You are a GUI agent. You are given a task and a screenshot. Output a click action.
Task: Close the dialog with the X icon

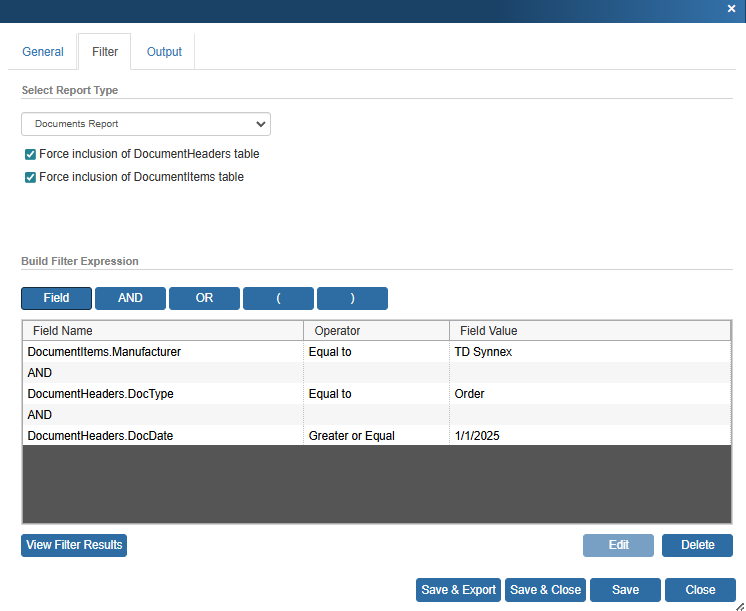731,8
